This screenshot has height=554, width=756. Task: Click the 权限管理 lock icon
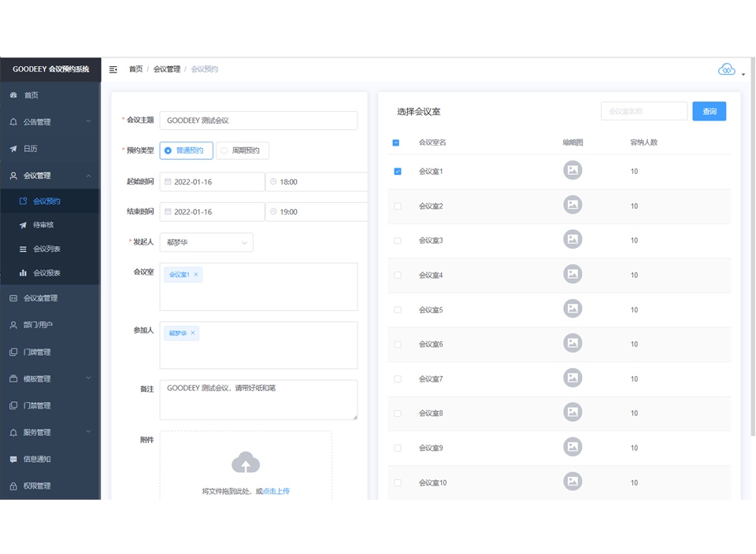[x=13, y=486]
